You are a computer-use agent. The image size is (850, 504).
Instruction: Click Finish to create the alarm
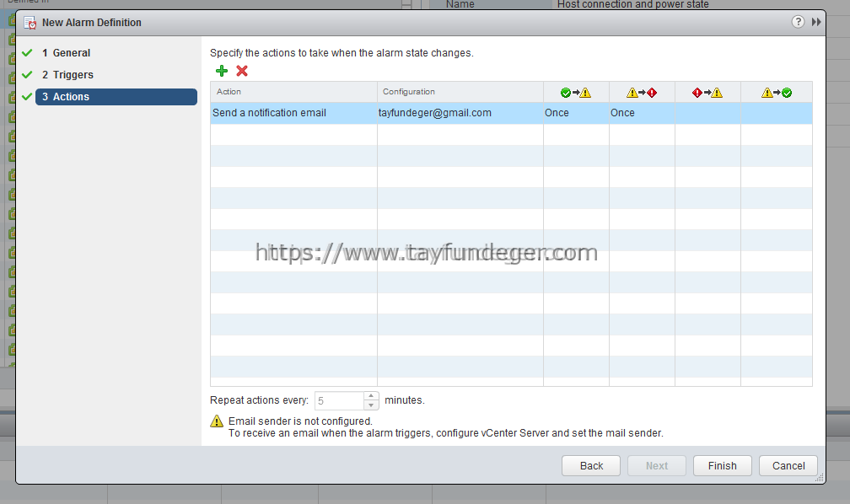click(722, 465)
